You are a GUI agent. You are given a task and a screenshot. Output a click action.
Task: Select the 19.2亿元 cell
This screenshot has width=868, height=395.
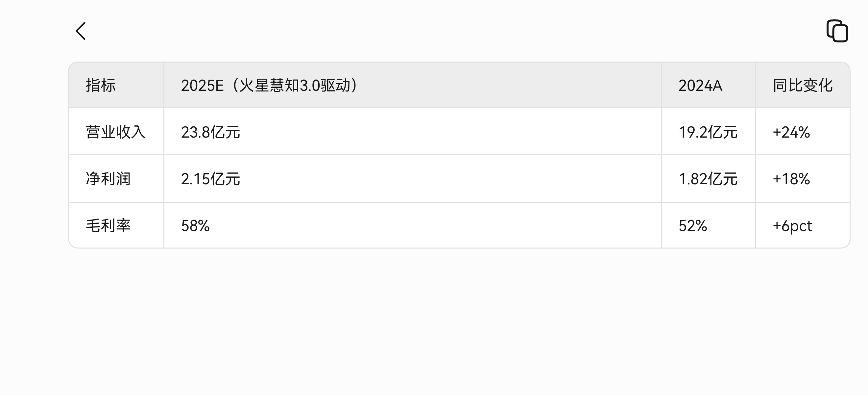coord(708,132)
